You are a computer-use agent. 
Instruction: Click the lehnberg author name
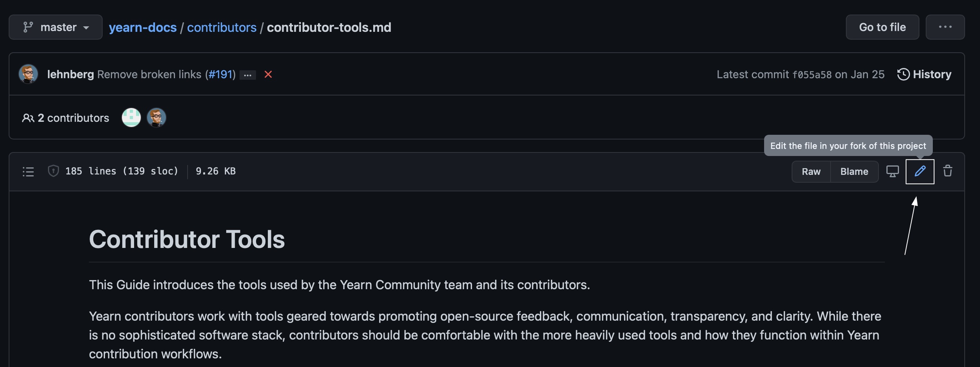click(x=70, y=74)
